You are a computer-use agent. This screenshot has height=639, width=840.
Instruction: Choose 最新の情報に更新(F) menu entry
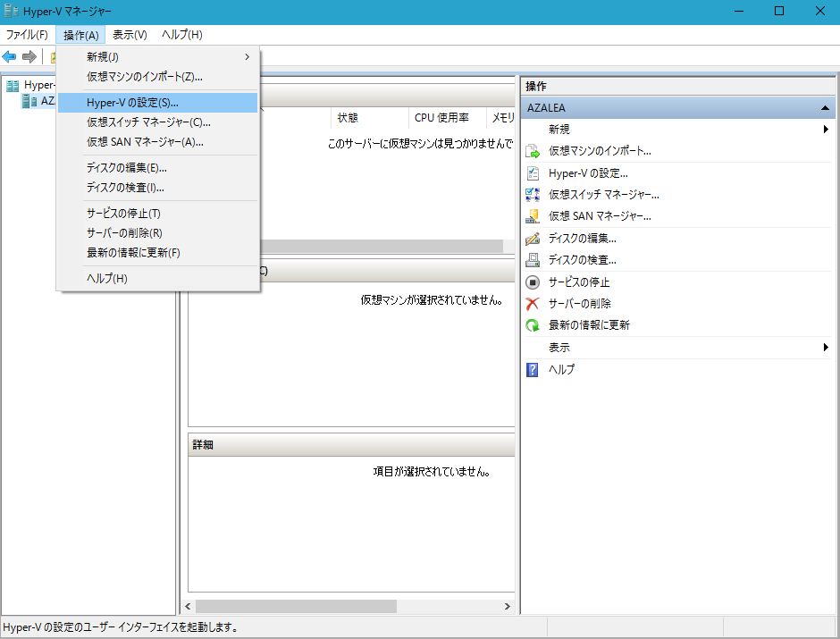(157, 252)
